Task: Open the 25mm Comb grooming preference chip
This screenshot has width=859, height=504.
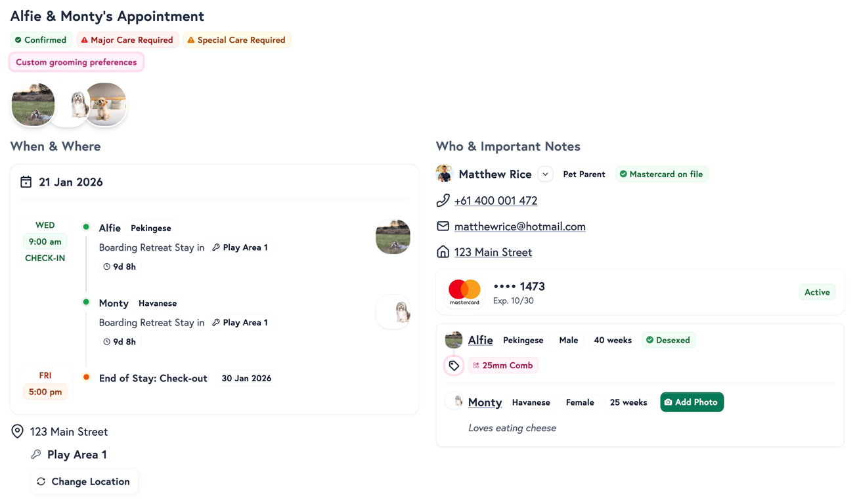Action: point(503,365)
